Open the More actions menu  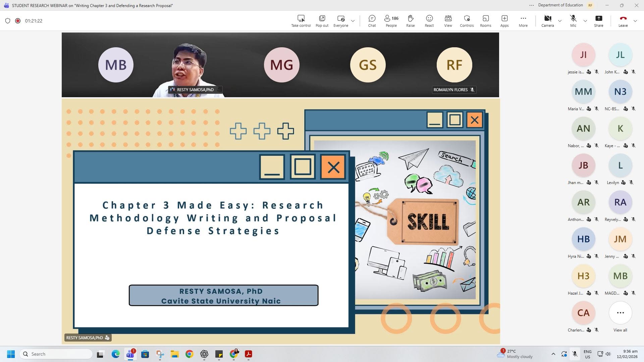[523, 21]
